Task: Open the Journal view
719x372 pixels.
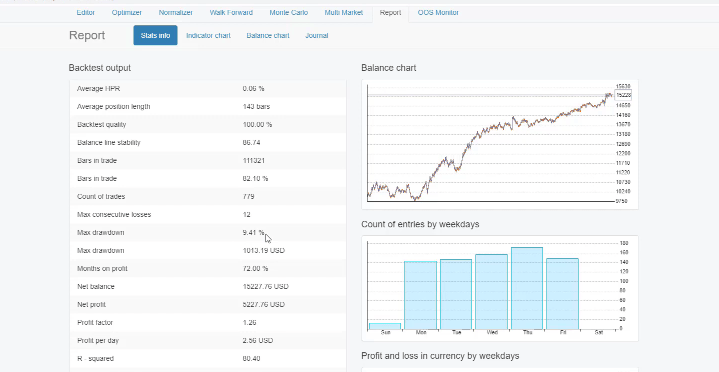Action: (316, 35)
